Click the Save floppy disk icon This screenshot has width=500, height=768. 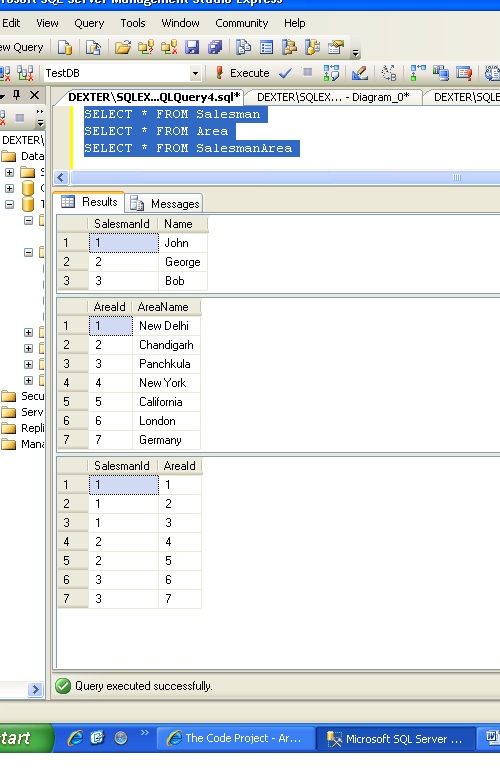click(192, 48)
